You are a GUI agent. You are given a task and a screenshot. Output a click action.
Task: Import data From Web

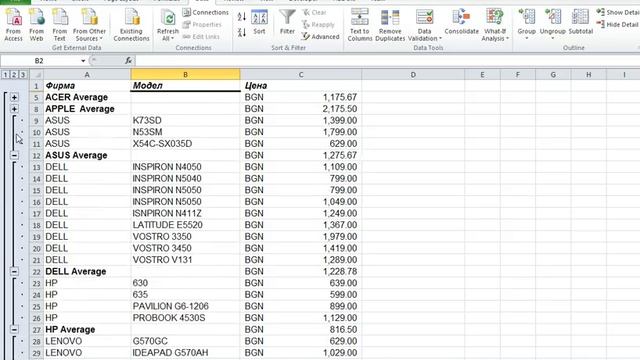[x=36, y=24]
